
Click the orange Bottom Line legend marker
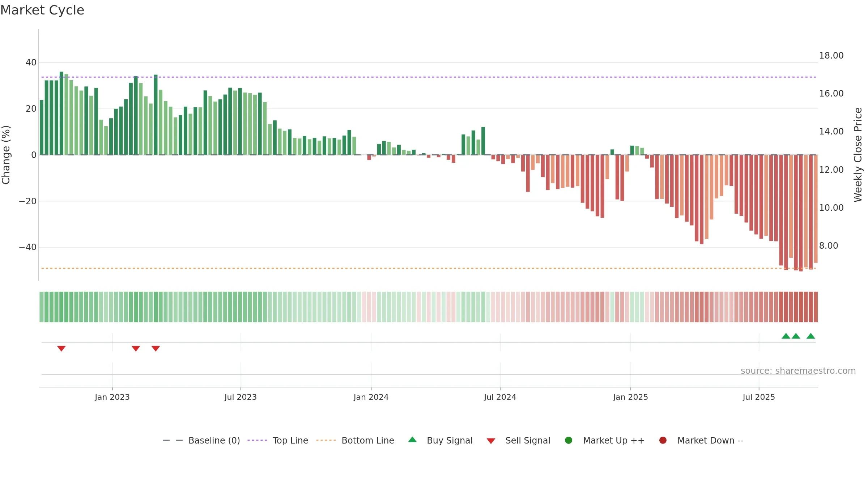click(326, 440)
